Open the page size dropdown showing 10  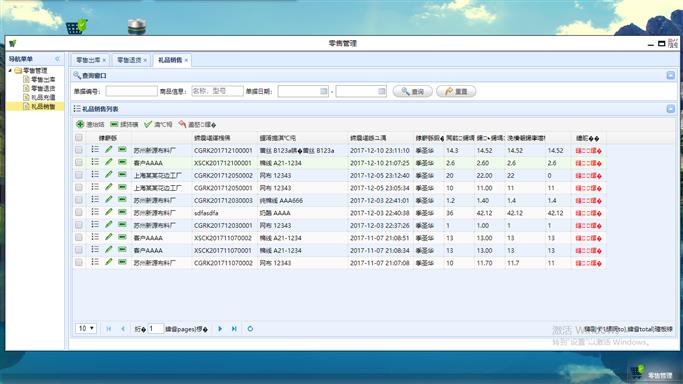point(86,328)
